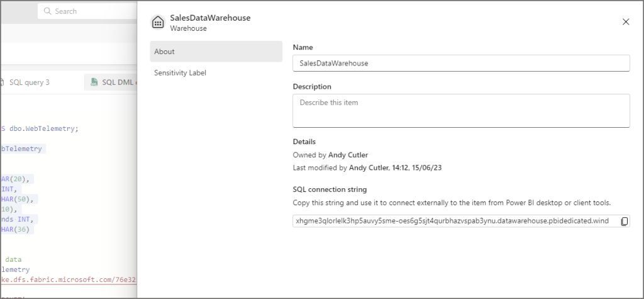Screen dimensions: 644x299
Task: Click the search magnifier icon
Action: tap(48, 11)
